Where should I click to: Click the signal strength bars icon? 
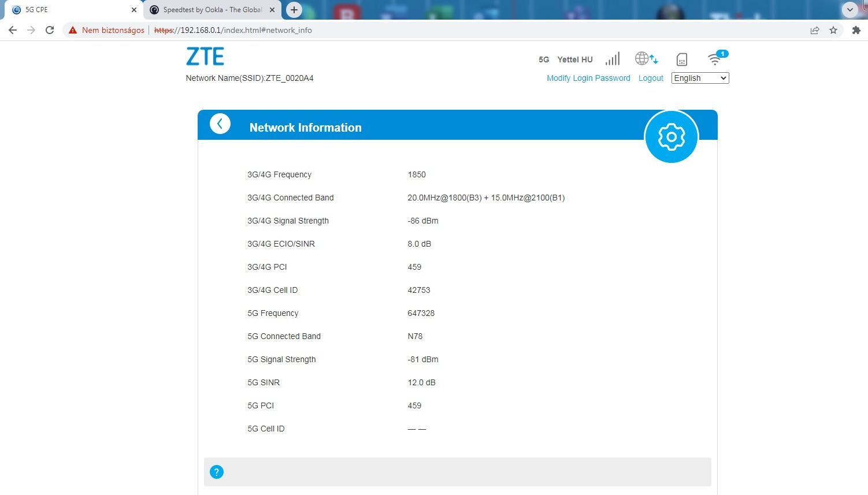click(613, 59)
